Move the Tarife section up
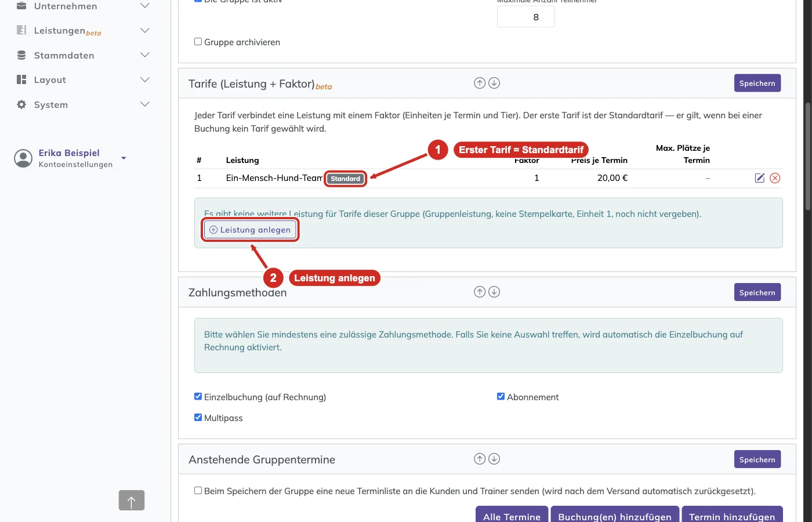 coord(480,83)
